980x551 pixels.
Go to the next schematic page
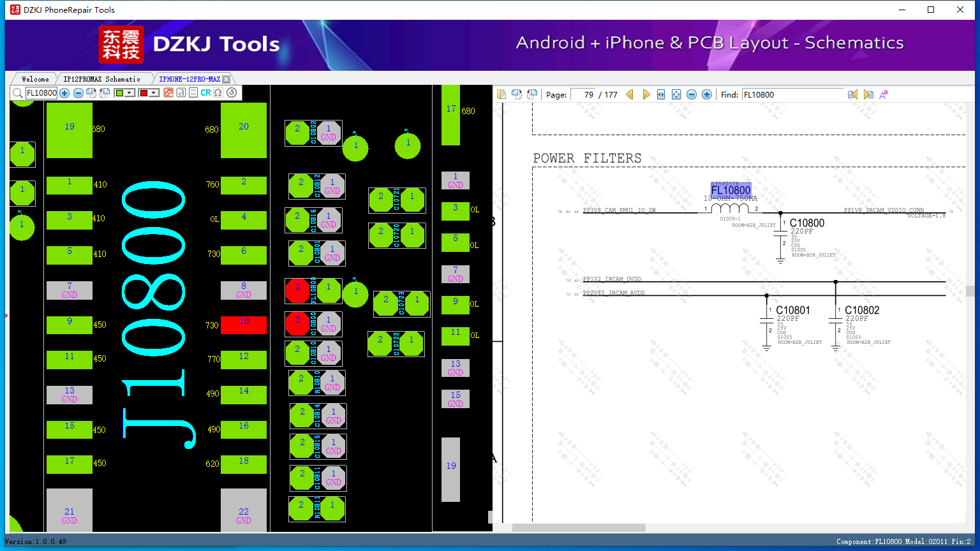646,94
